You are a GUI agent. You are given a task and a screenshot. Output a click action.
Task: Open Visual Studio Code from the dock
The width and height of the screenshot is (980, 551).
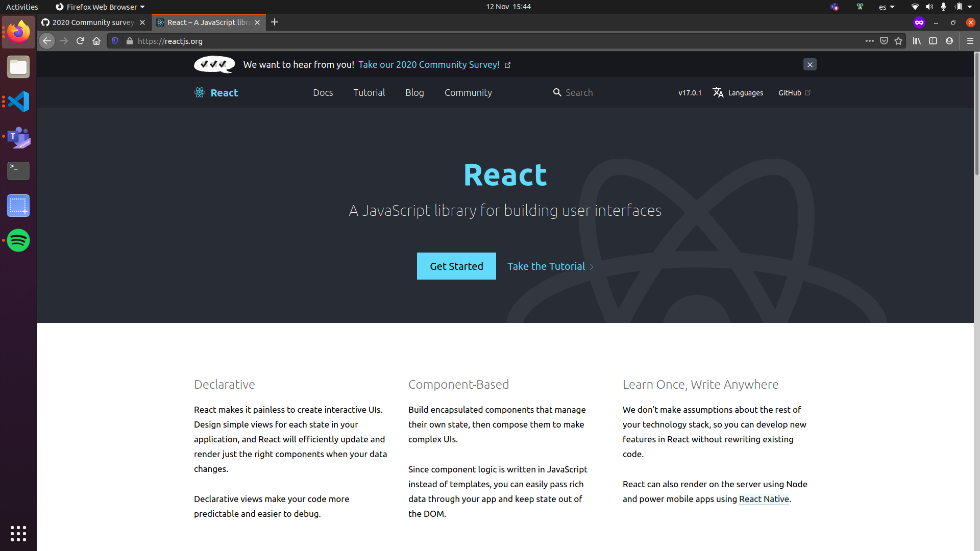[x=18, y=102]
